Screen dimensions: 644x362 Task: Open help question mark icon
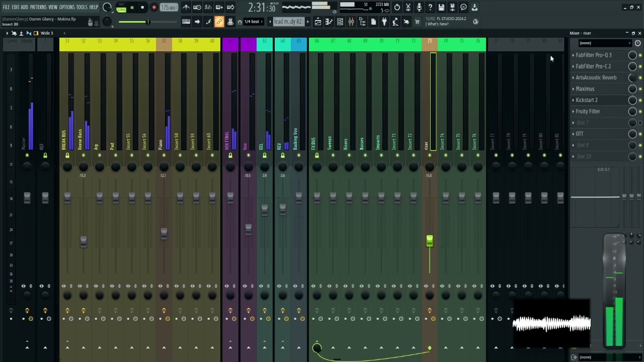pos(430,8)
